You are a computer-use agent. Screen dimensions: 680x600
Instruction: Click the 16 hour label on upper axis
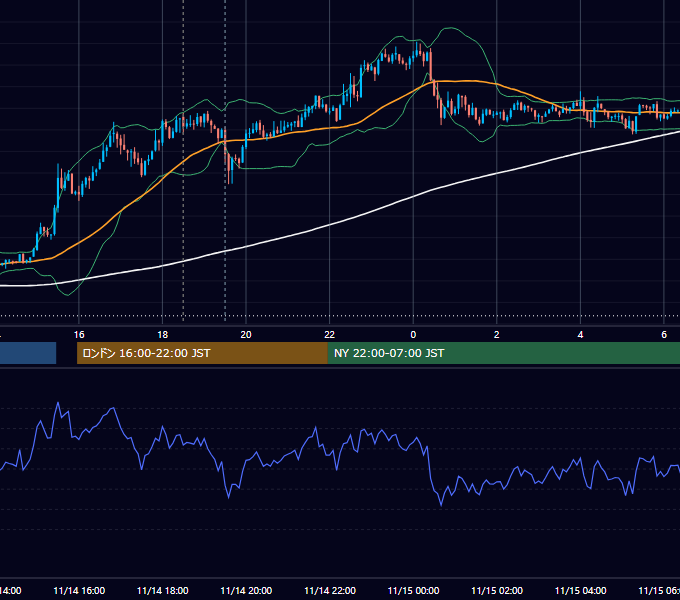point(79,335)
